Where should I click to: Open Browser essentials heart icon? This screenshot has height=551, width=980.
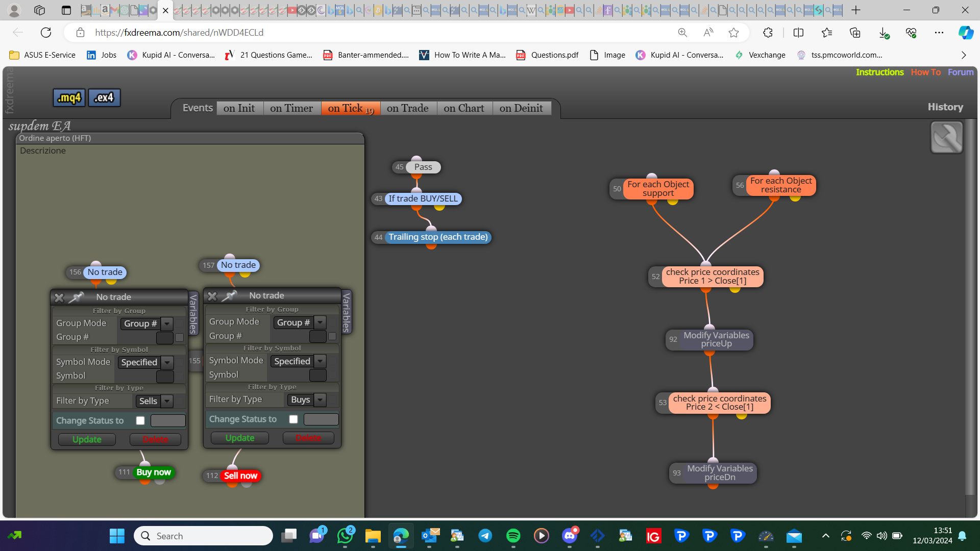click(911, 33)
